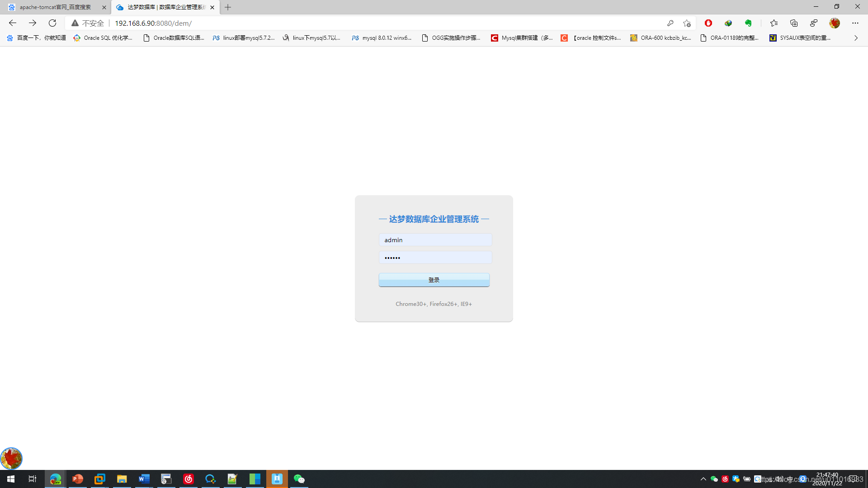Click the address bar URL

pos(153,23)
